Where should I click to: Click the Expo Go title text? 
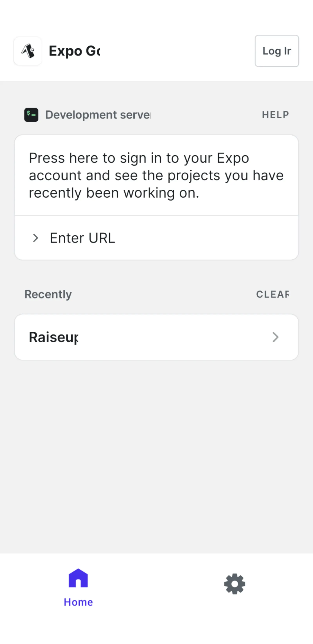pos(74,51)
